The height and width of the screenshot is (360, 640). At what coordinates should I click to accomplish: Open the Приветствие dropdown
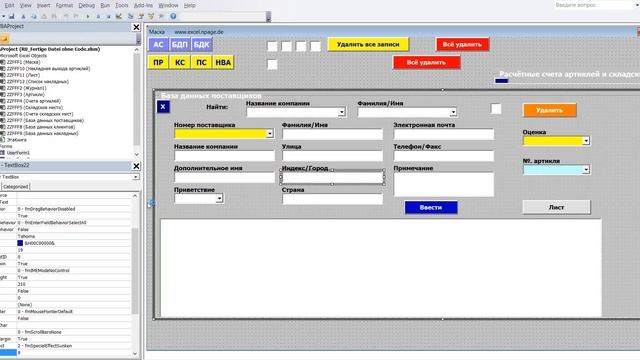point(219,198)
